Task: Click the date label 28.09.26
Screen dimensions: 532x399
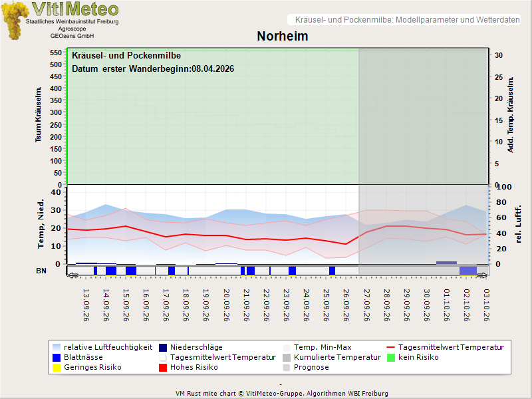Action: (386, 305)
